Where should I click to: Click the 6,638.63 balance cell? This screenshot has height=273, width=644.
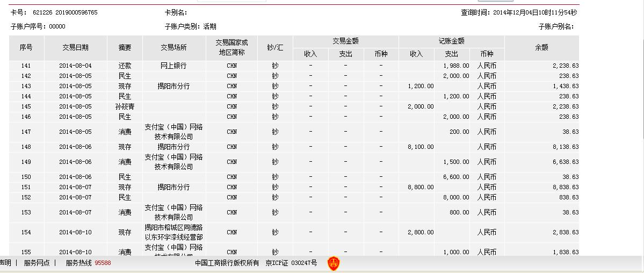(566, 162)
